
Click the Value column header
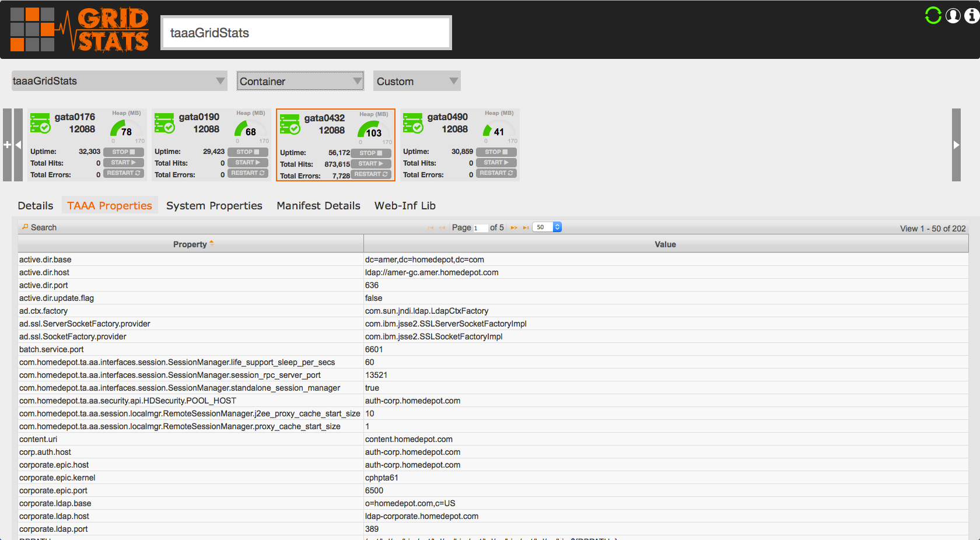point(666,244)
